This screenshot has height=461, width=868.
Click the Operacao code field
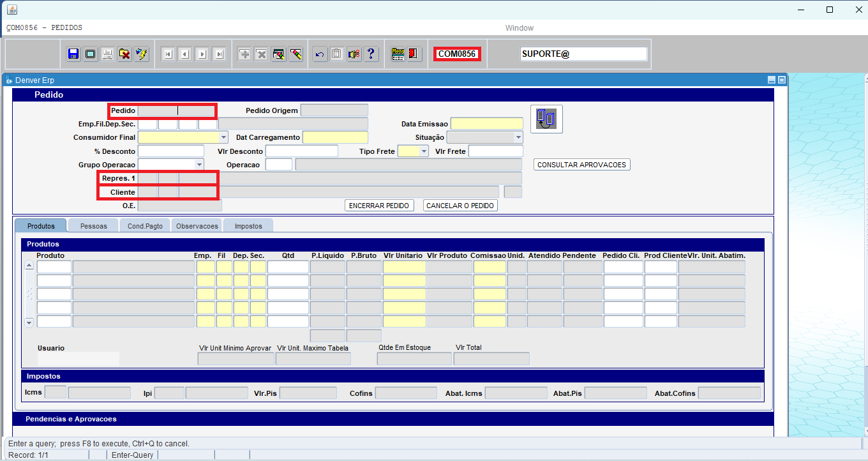point(279,165)
